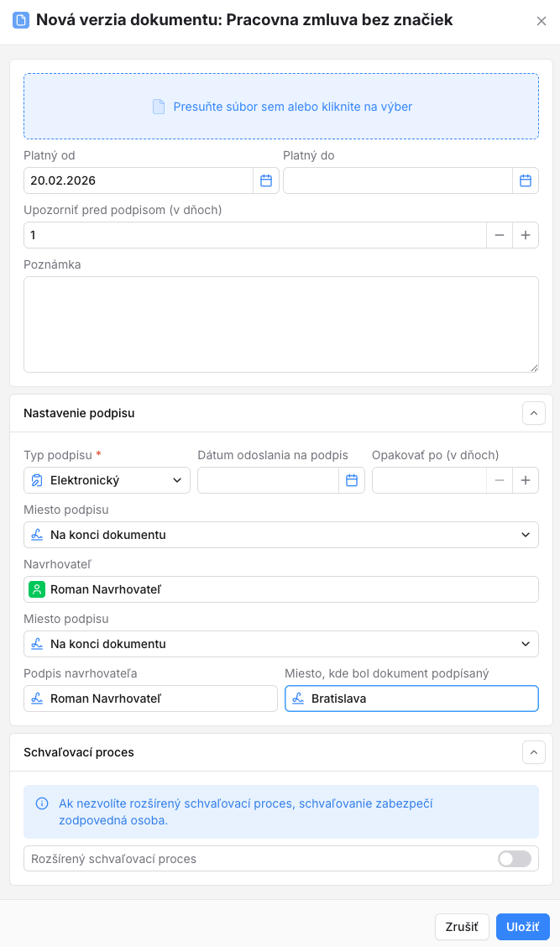Open the Typ podpisu Elektronický dropdown

(107, 480)
